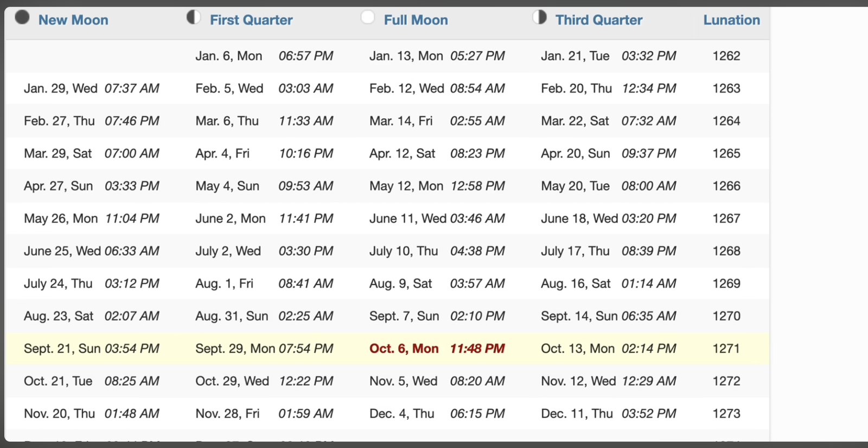Select the Sept. 21, Sun new moon date
Image resolution: width=868 pixels, height=448 pixels.
tap(62, 349)
